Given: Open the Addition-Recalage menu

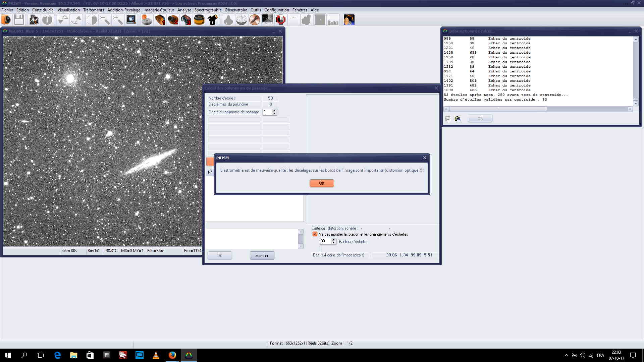Looking at the screenshot, I should tap(123, 10).
